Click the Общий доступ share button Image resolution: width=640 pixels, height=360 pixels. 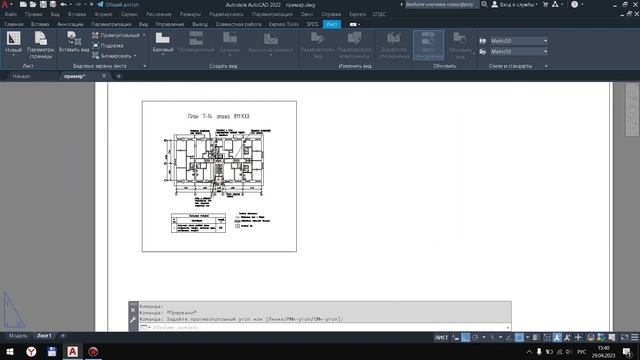click(x=118, y=4)
